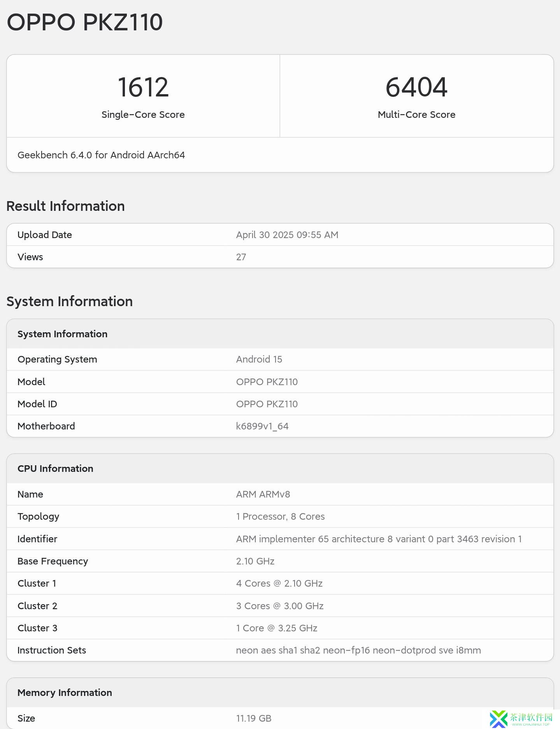Click the Multi-Core Score label
Screen dimensions: 560x729
tap(416, 115)
